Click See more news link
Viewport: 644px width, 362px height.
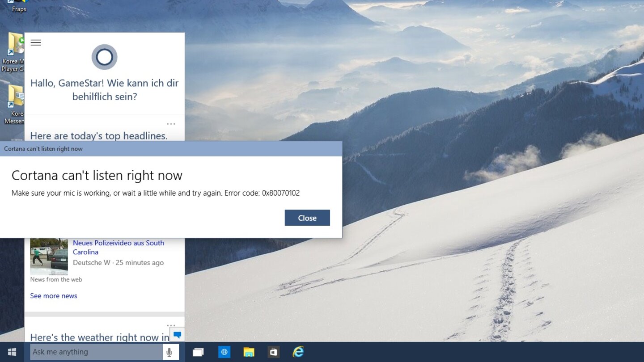click(x=54, y=296)
